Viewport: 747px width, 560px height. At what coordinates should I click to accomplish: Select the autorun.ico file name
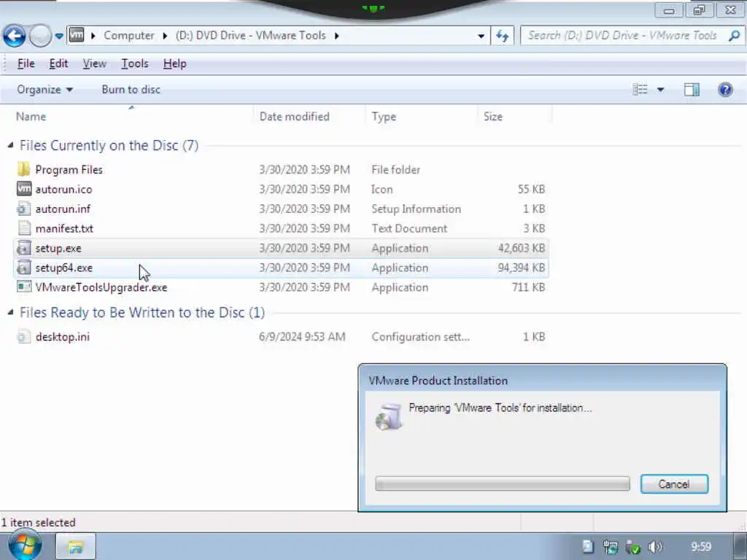(64, 190)
